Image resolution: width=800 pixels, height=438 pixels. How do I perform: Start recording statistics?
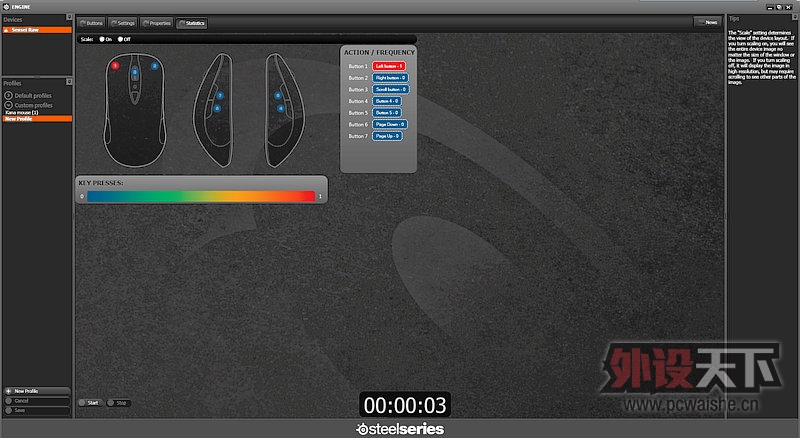click(90, 403)
